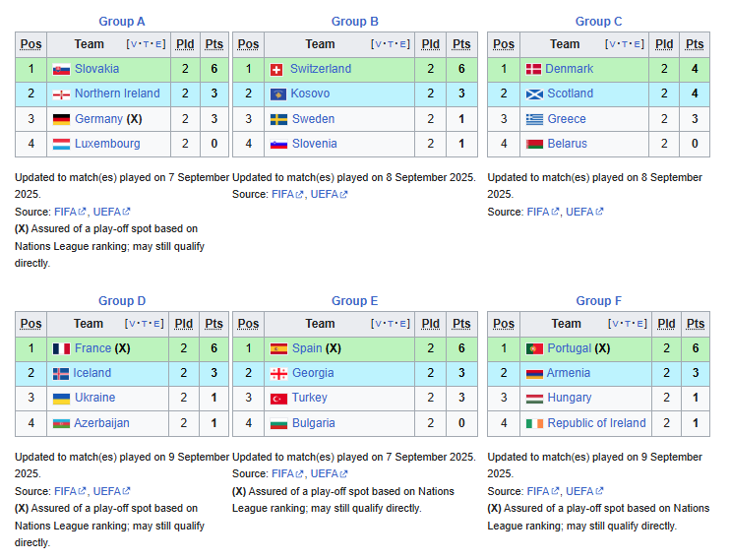Image resolution: width=730 pixels, height=560 pixels.
Task: Click the V view link in Group C
Action: click(612, 44)
